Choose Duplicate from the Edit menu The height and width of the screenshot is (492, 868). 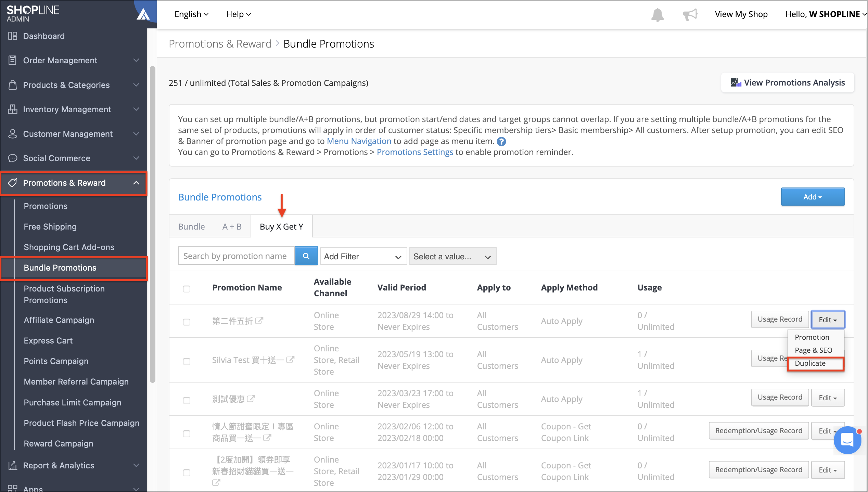click(x=815, y=363)
